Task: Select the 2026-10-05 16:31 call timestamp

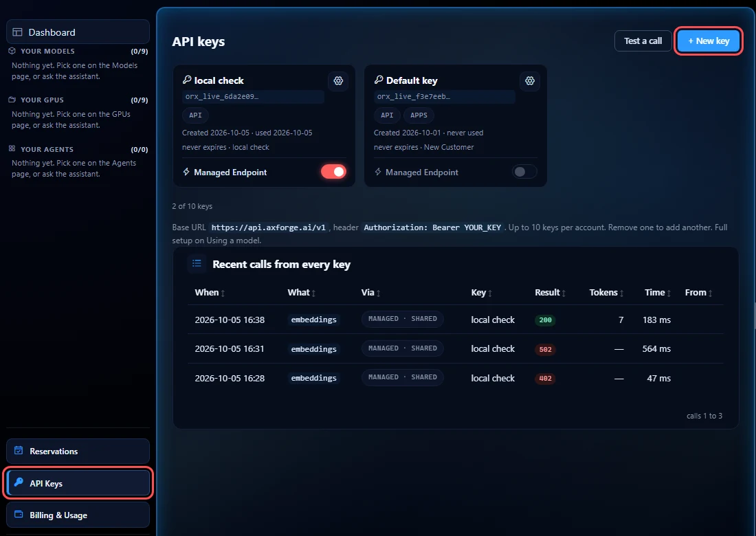Action: point(230,348)
